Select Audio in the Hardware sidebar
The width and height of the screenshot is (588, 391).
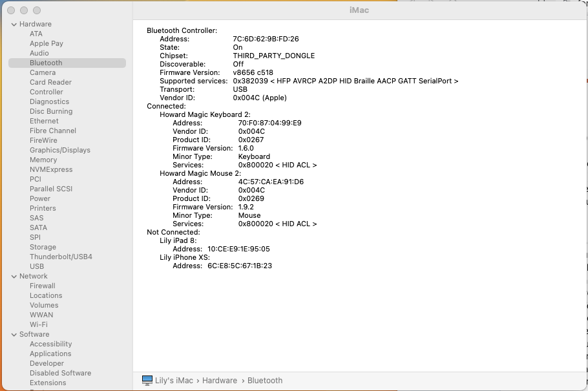click(x=40, y=52)
